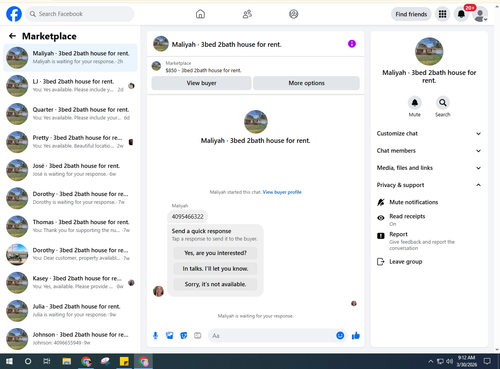Open the notifications bell
This screenshot has height=369, width=500.
point(461,14)
